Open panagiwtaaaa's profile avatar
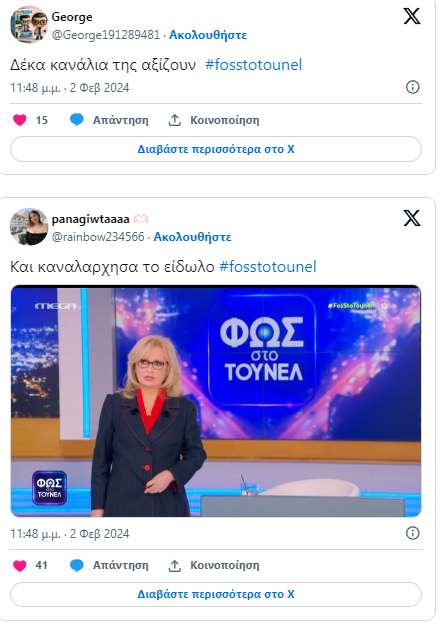 click(29, 227)
